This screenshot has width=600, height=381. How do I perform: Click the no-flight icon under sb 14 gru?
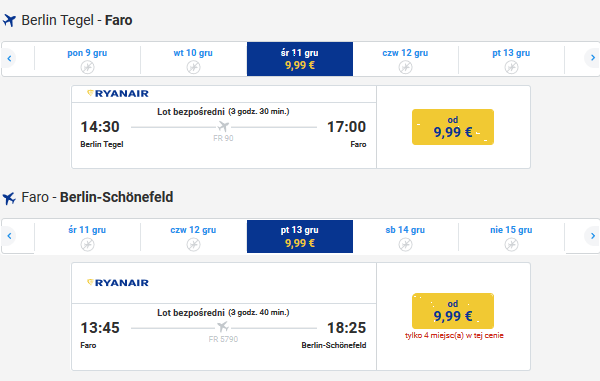[x=405, y=244]
